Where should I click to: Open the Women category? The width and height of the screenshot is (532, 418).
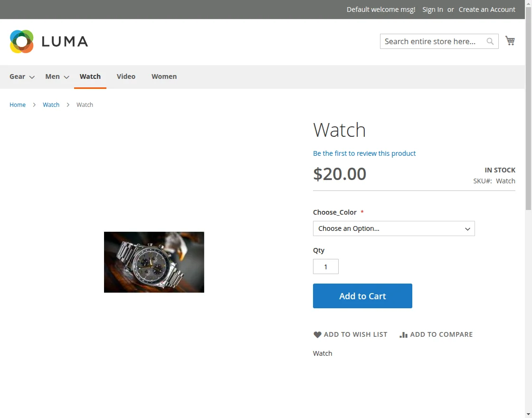[x=164, y=76]
